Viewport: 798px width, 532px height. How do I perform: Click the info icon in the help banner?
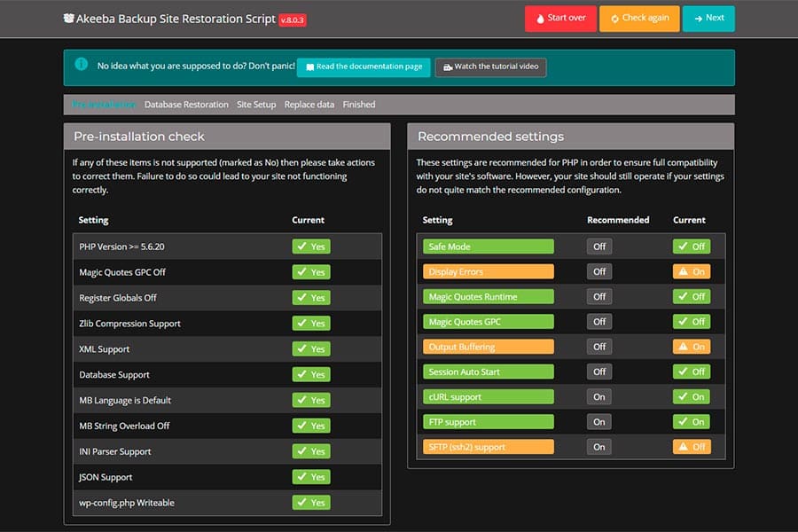click(x=82, y=64)
